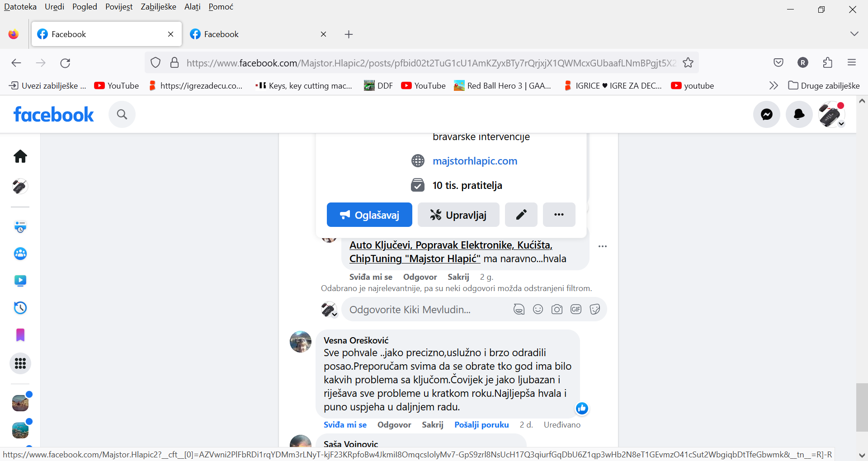Open the three-dot menu beside the comment
The image size is (868, 461).
pyautogui.click(x=603, y=246)
